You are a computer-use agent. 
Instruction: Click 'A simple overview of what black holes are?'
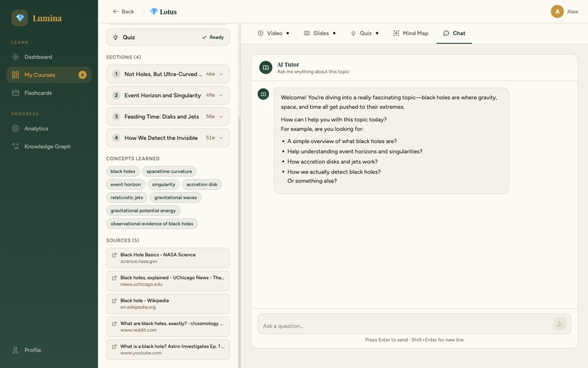342,141
